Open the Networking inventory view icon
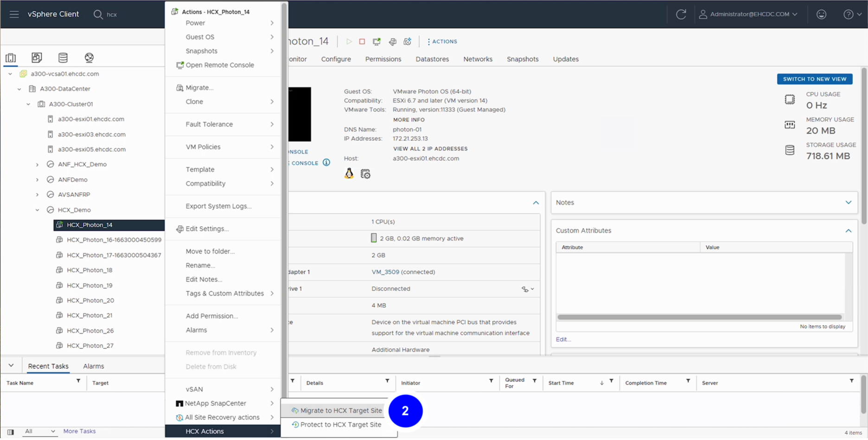Screen dimensions: 868x440 tap(89, 57)
